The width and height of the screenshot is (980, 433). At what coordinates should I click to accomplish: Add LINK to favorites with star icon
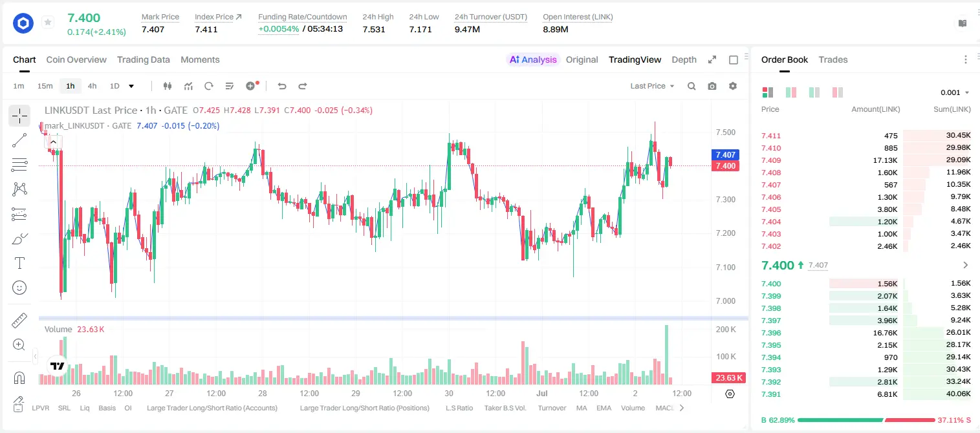(x=48, y=23)
